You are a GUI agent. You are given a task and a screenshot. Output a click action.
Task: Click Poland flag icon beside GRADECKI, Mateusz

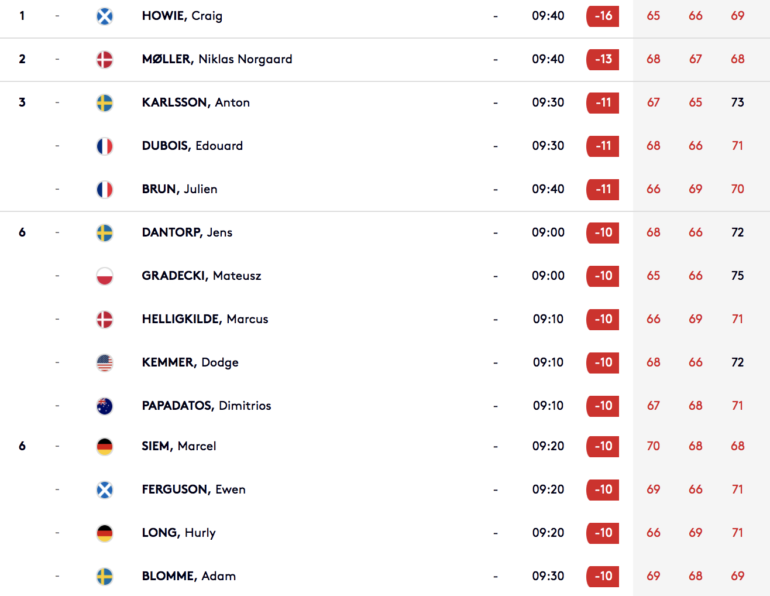[x=105, y=276]
